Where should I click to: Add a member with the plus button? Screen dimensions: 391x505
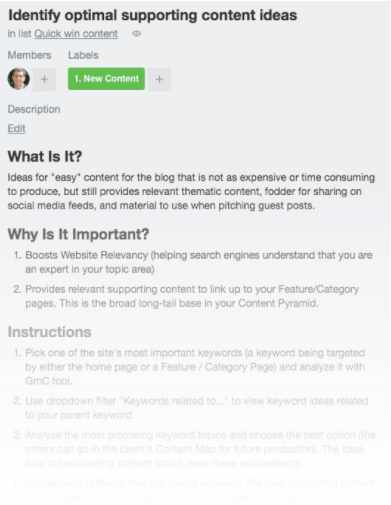point(44,79)
